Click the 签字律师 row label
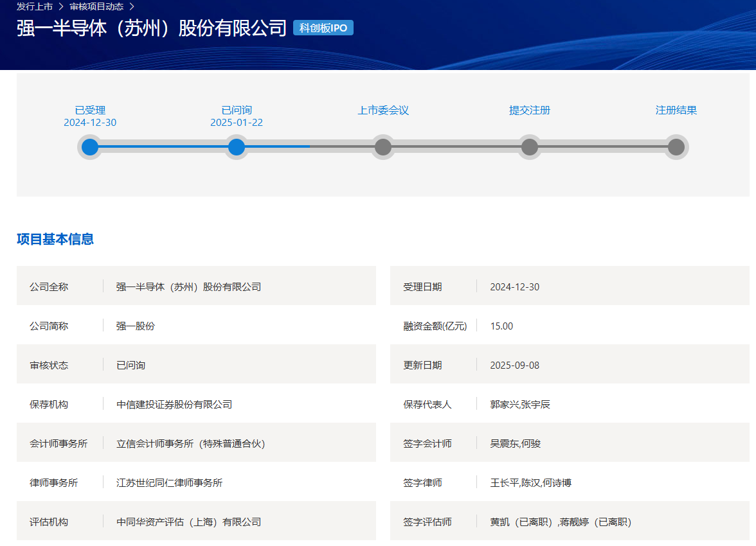Screen dimensions: 756x546 point(422,483)
